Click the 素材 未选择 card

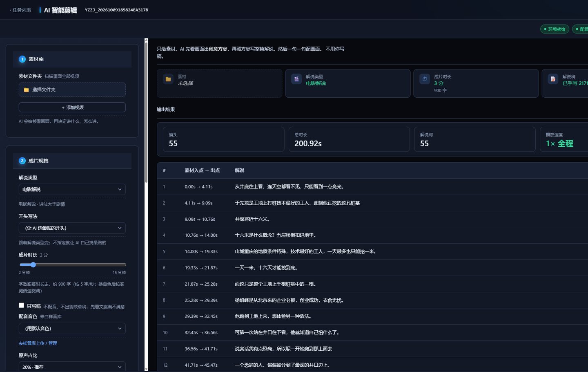[219, 83]
